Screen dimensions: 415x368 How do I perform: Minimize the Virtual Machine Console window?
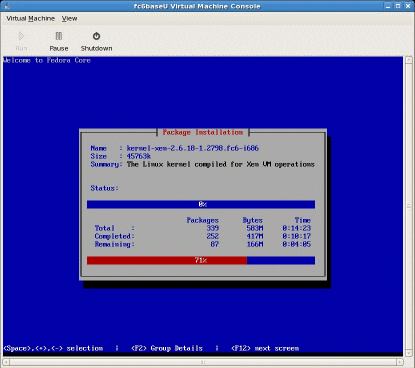click(388, 6)
